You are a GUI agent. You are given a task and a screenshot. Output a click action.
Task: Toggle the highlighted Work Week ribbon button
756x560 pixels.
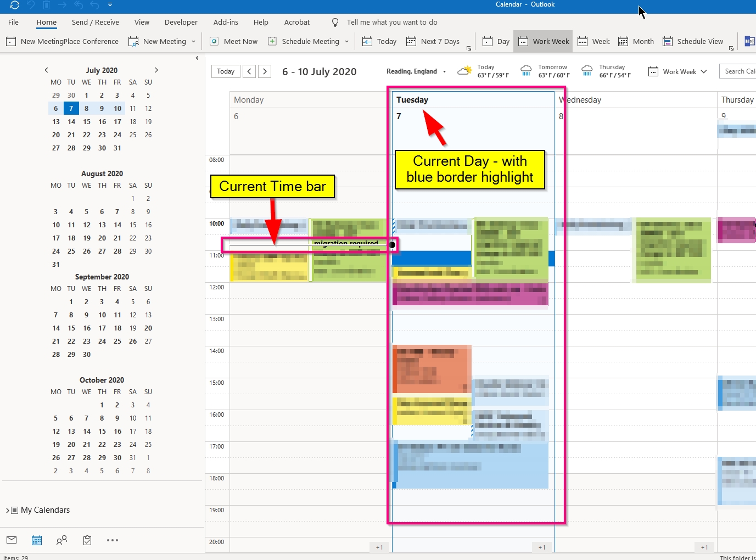click(x=543, y=42)
